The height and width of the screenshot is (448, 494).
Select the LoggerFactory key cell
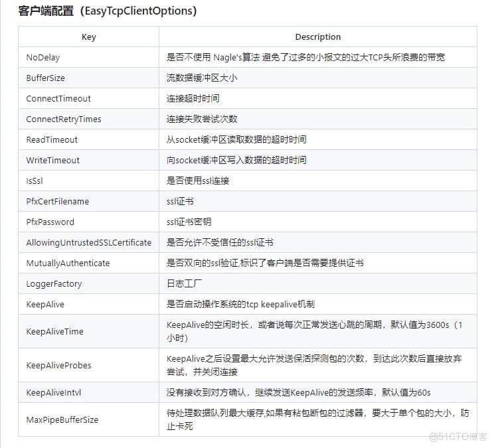coord(88,283)
